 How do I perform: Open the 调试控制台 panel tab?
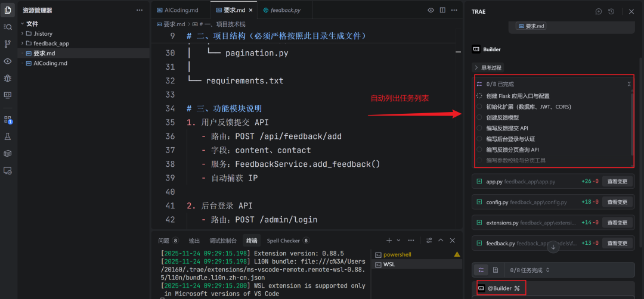223,241
